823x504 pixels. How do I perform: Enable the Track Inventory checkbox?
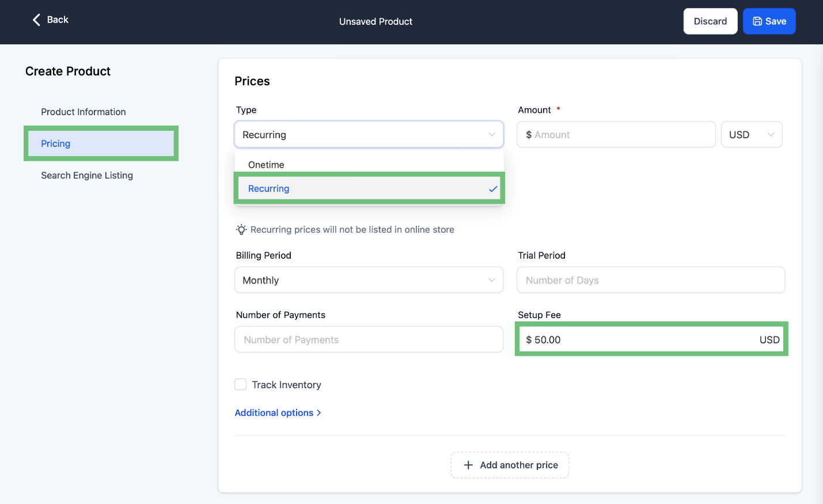point(241,384)
